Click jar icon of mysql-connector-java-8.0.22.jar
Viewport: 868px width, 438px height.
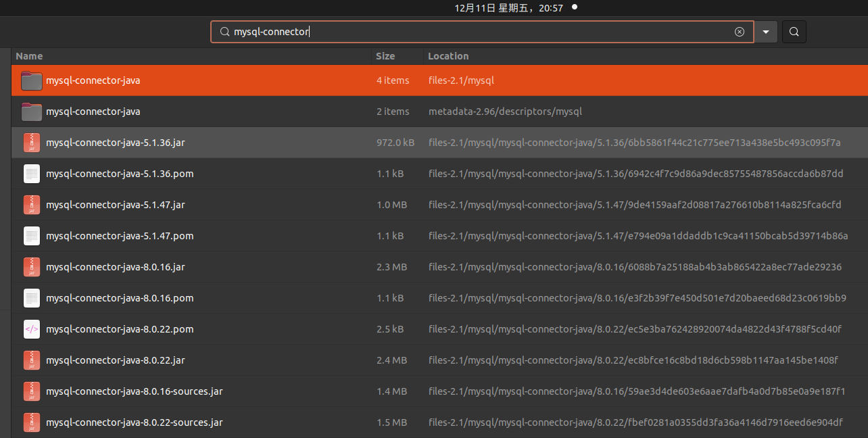(32, 360)
